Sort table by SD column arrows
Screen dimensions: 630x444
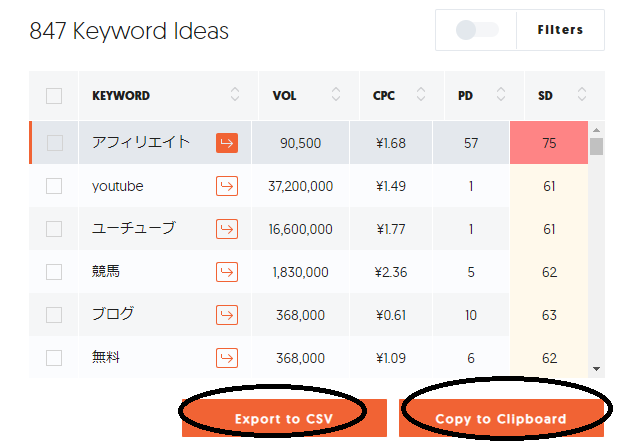(582, 94)
